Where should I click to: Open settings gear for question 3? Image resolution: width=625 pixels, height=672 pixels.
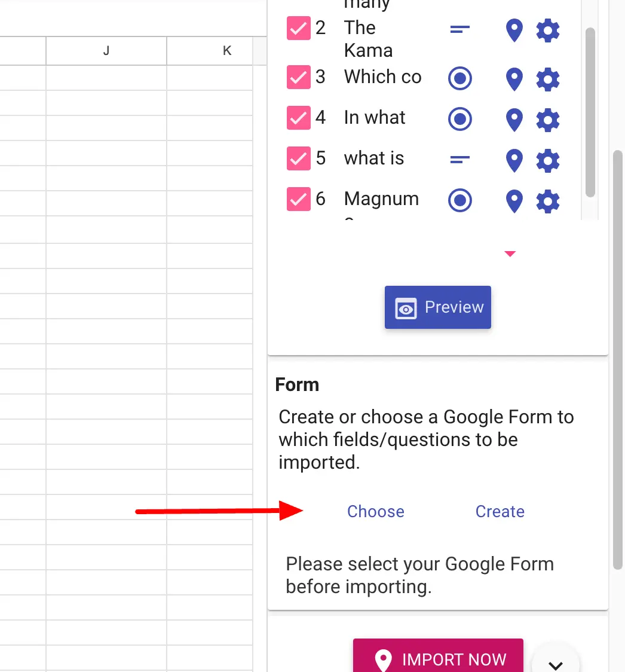[x=547, y=79]
